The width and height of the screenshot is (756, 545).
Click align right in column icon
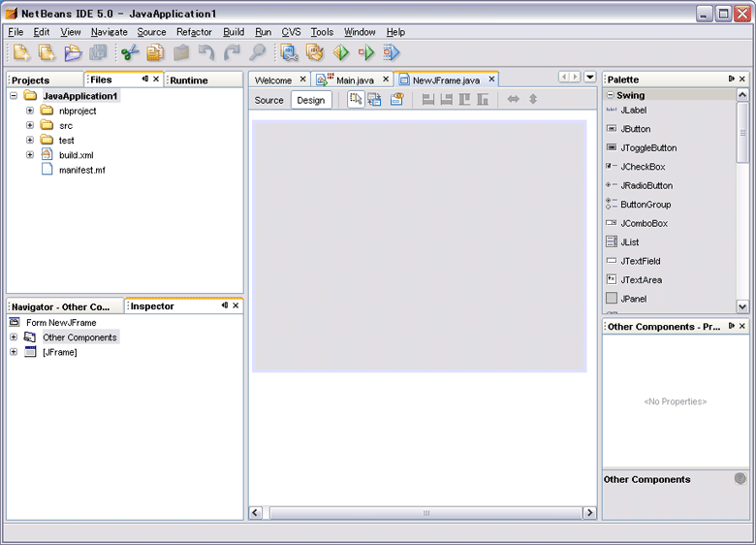click(447, 99)
